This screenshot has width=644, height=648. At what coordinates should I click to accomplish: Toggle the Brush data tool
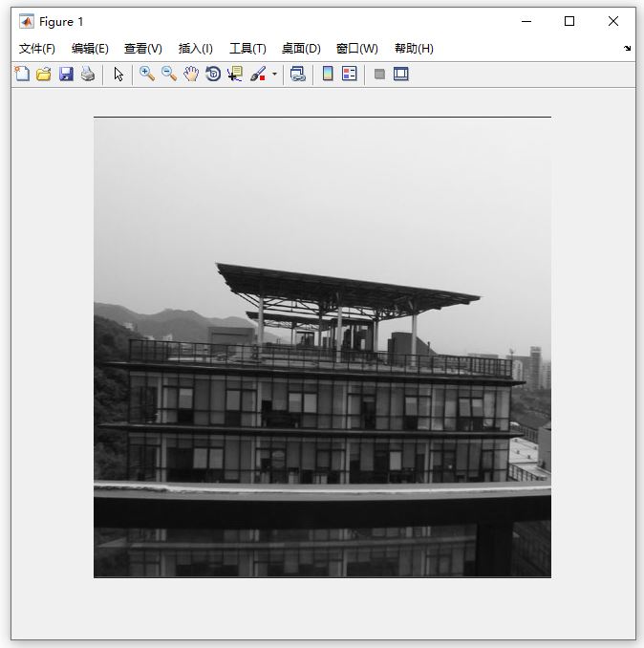[x=258, y=74]
